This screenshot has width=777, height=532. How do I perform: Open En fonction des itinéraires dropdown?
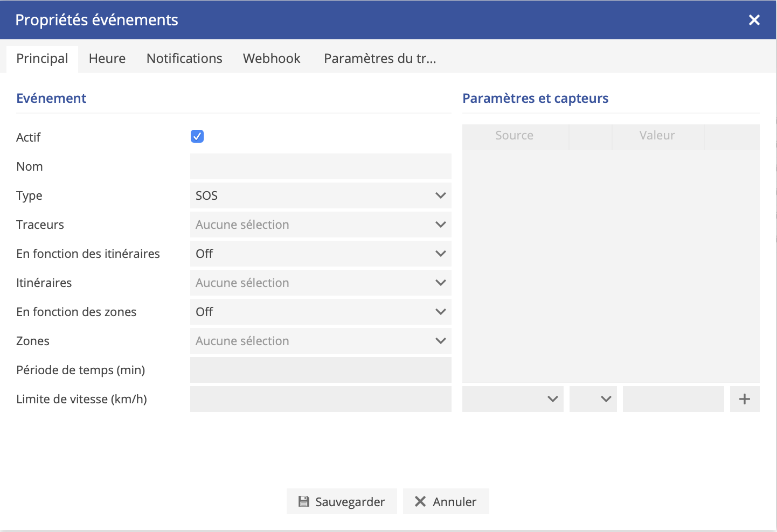click(320, 254)
